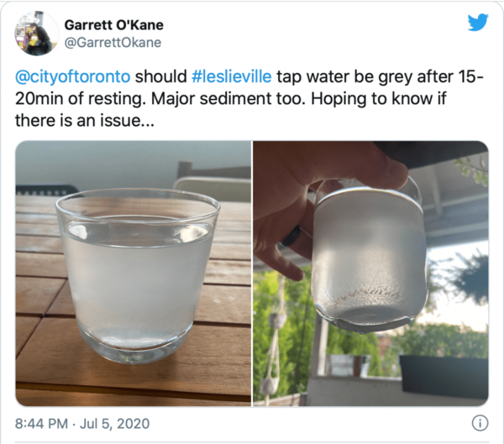Open the right photo of hand-held glass

click(370, 274)
